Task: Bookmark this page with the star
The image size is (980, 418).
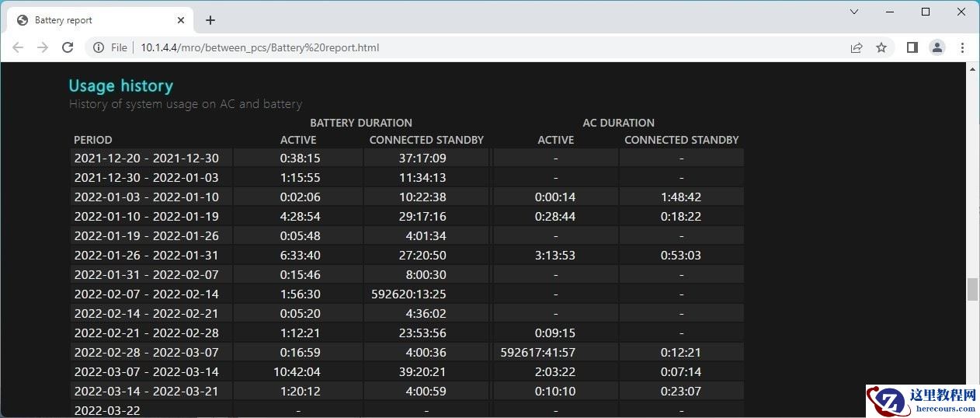Action: [x=881, y=47]
